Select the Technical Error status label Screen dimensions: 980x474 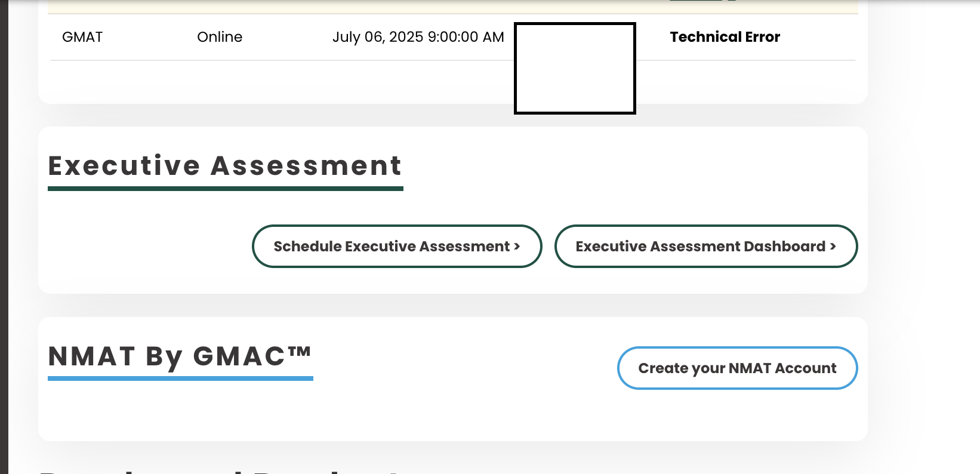coord(725,37)
